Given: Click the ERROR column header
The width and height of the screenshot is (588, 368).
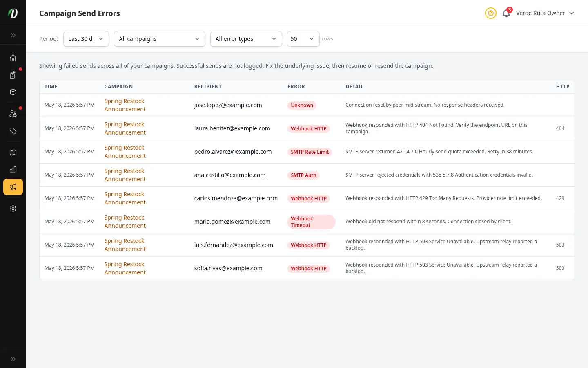Looking at the screenshot, I should [x=296, y=87].
